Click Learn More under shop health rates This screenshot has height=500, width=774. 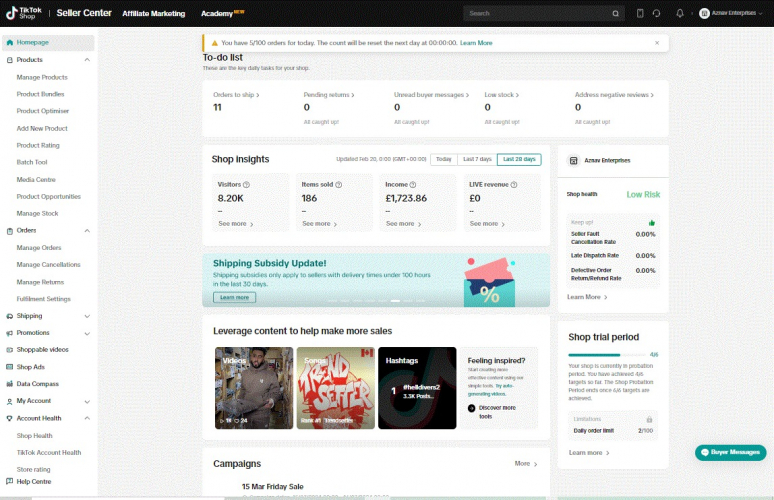pyautogui.click(x=587, y=297)
